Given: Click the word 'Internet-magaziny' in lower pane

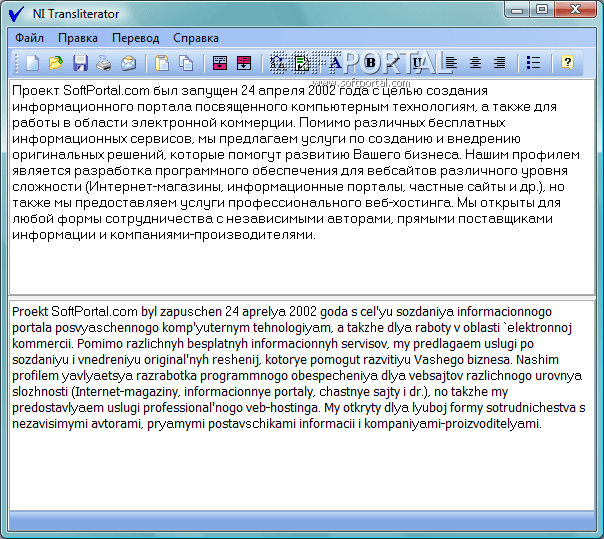Looking at the screenshot, I should (127, 391).
